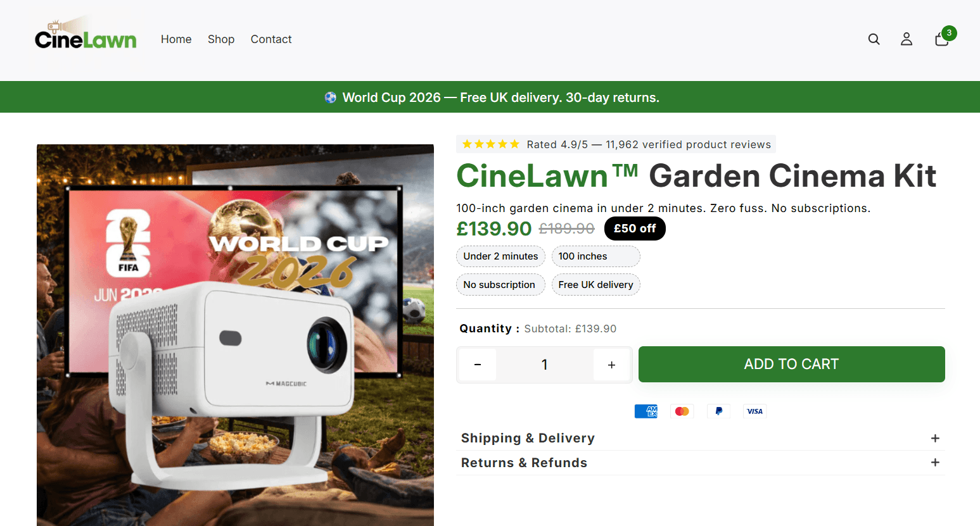Click the product image of the projector
The image size is (980, 526).
[235, 335]
